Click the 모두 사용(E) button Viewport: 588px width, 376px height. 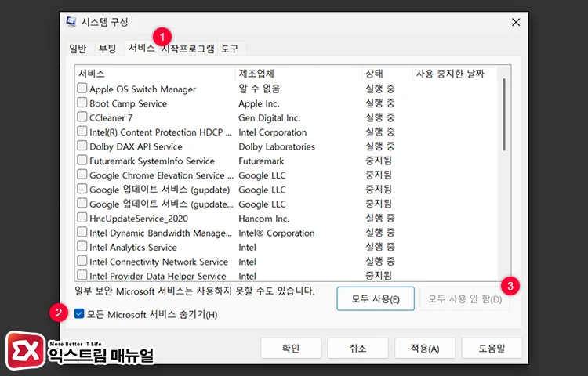tap(376, 299)
